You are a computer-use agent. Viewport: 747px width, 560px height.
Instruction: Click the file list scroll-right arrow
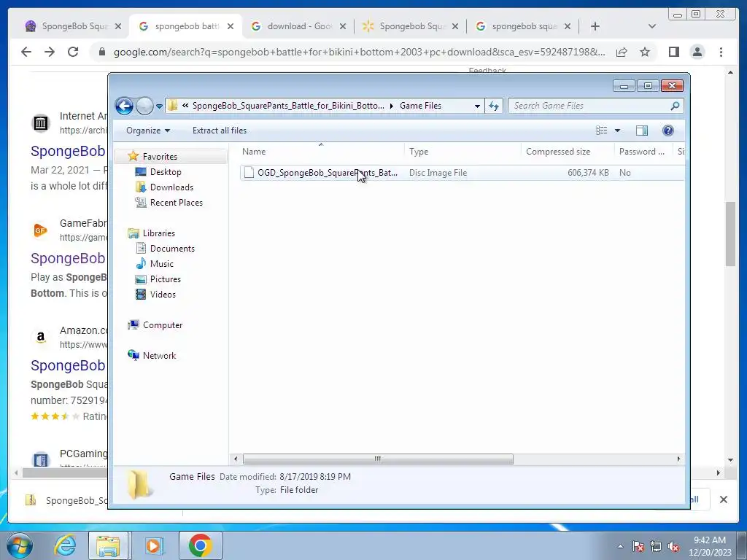(679, 459)
